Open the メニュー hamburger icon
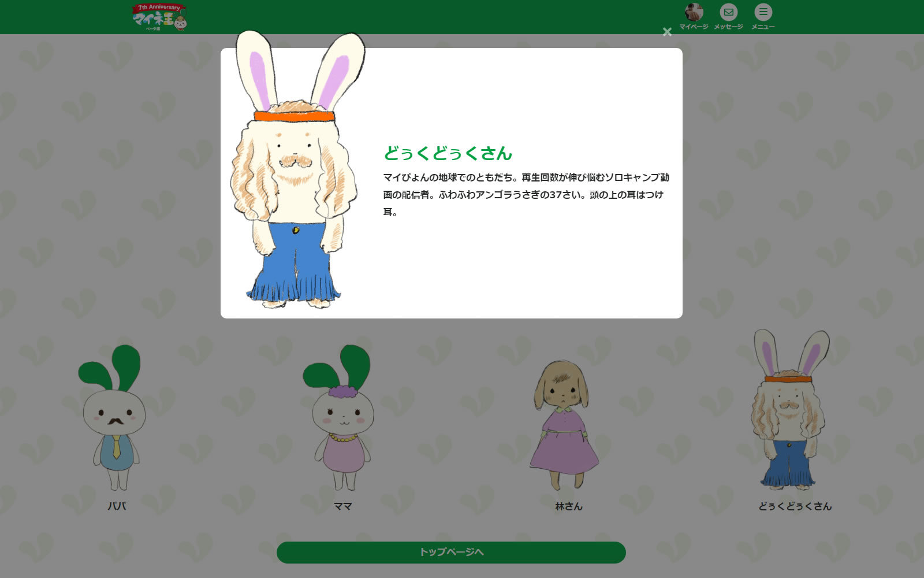Screen dimensions: 924x578 point(763,12)
